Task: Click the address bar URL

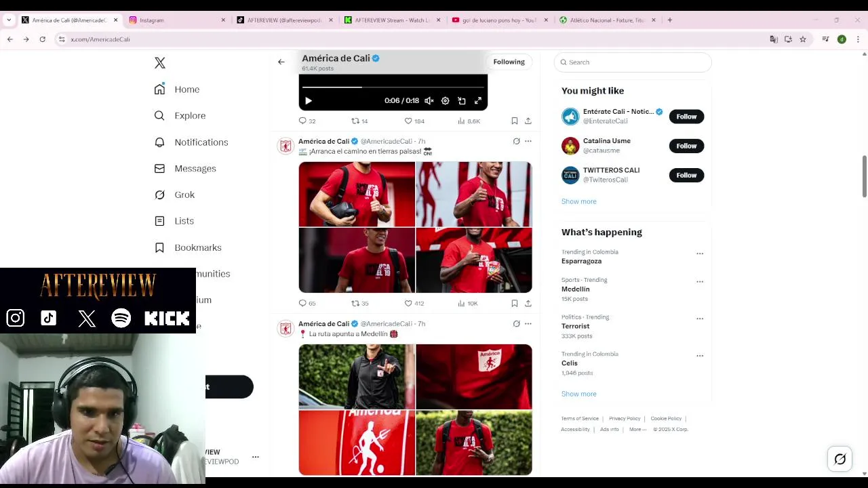Action: 100,39
